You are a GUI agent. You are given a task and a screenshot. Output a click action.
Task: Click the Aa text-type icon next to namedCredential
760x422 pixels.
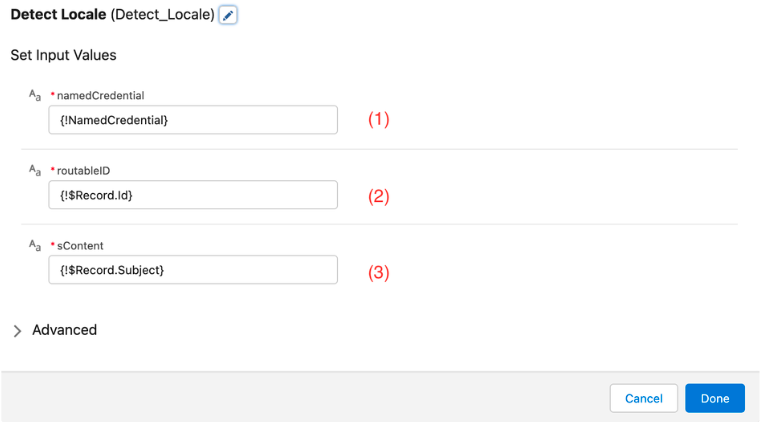(35, 95)
